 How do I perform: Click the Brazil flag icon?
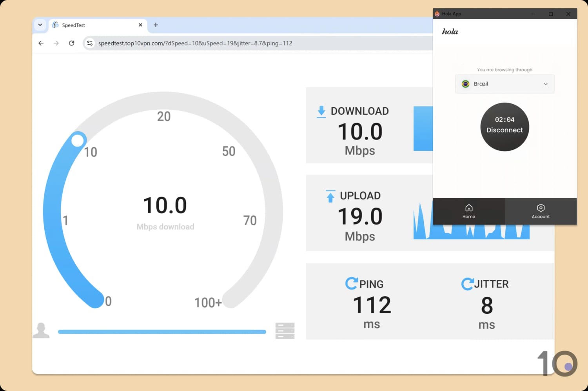coord(466,84)
